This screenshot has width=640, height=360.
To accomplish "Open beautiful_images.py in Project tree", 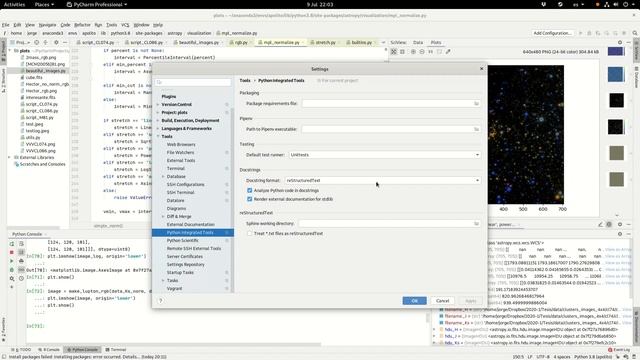I will pos(45,71).
